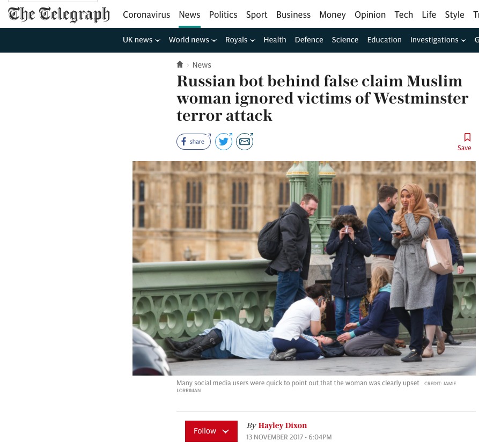Select the Coronavirus menu item

(x=146, y=14)
